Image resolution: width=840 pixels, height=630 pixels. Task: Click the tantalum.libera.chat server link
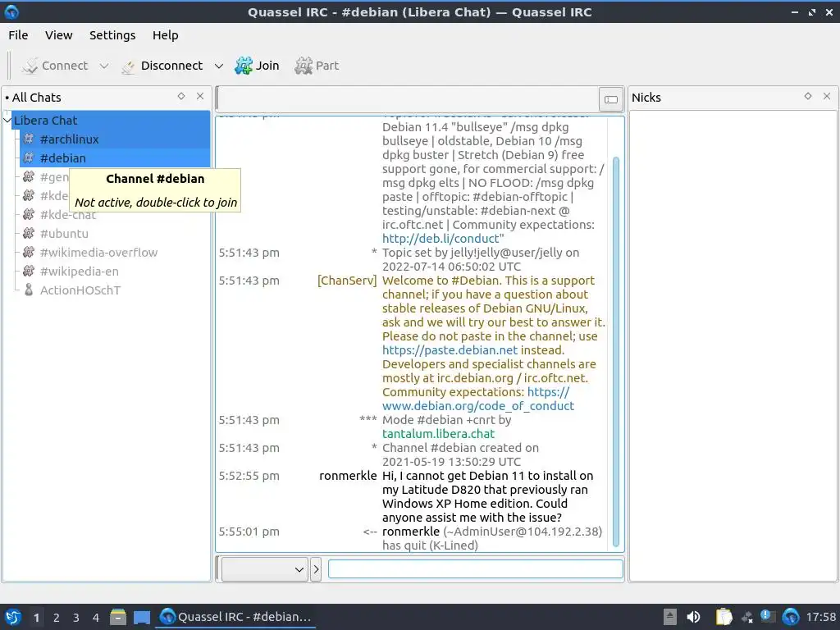point(438,434)
